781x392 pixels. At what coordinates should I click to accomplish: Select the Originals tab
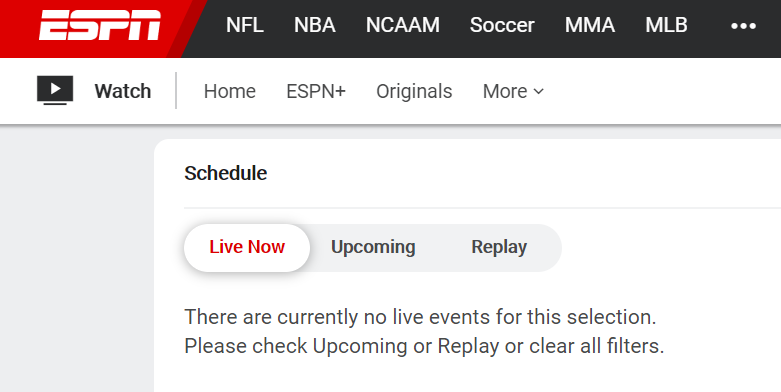pos(414,91)
